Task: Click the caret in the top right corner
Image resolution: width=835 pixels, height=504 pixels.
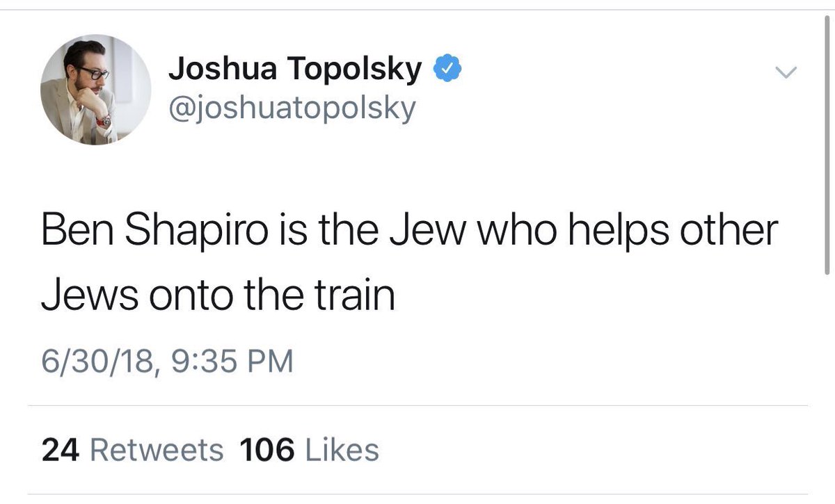Action: [x=786, y=72]
